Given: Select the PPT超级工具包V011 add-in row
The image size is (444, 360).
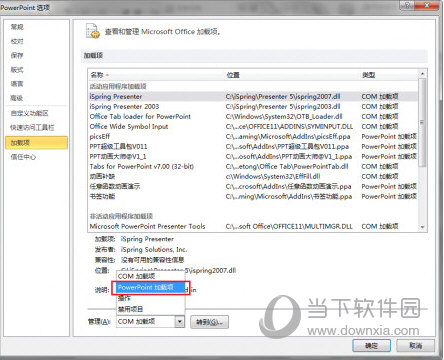Looking at the screenshot, I should pos(253,146).
